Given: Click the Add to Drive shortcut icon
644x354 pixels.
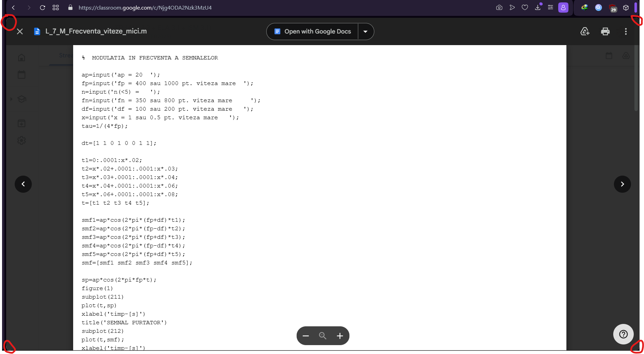Looking at the screenshot, I should (585, 31).
